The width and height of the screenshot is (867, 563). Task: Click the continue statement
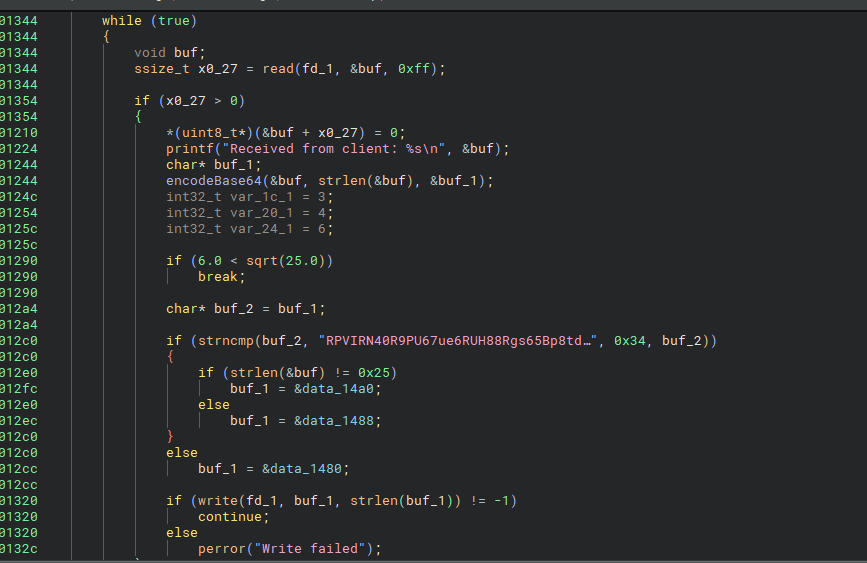pyautogui.click(x=234, y=517)
